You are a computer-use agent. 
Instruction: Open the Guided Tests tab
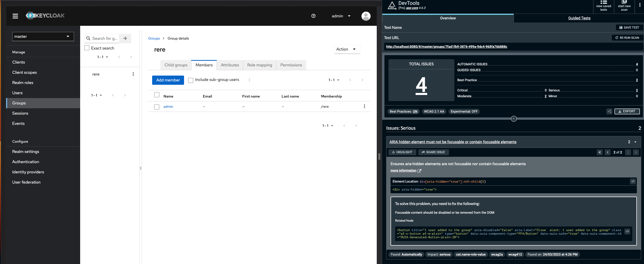(x=579, y=18)
